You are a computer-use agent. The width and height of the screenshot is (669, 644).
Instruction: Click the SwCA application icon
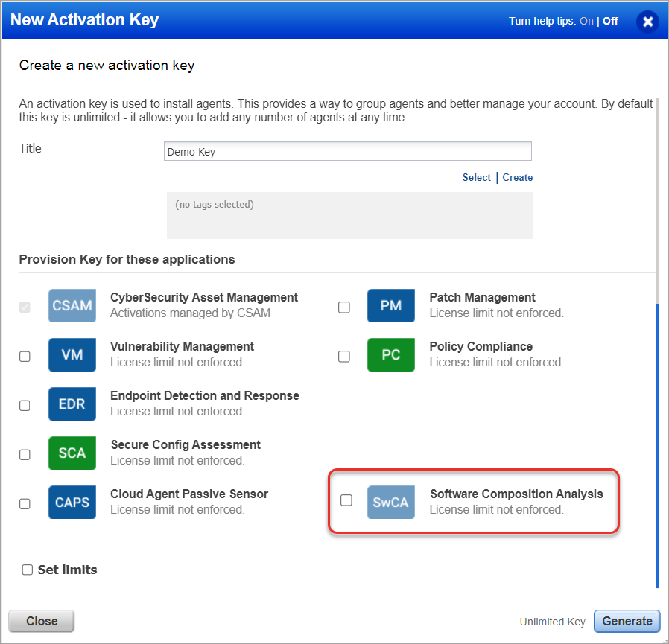pos(391,502)
